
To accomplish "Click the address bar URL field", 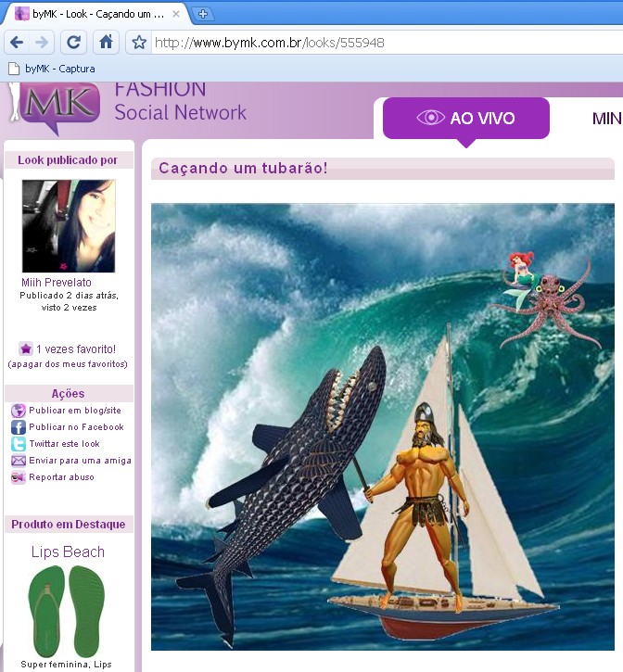I will point(371,43).
